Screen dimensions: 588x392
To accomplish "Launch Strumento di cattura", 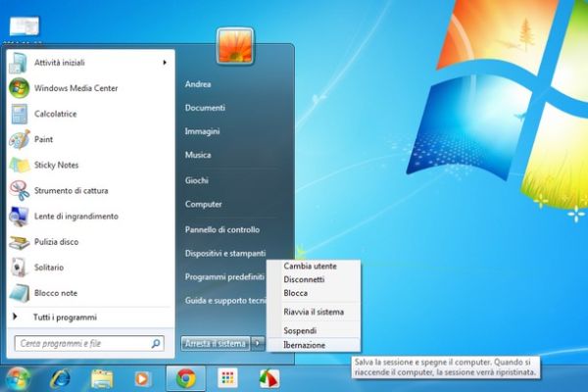I will click(x=71, y=190).
